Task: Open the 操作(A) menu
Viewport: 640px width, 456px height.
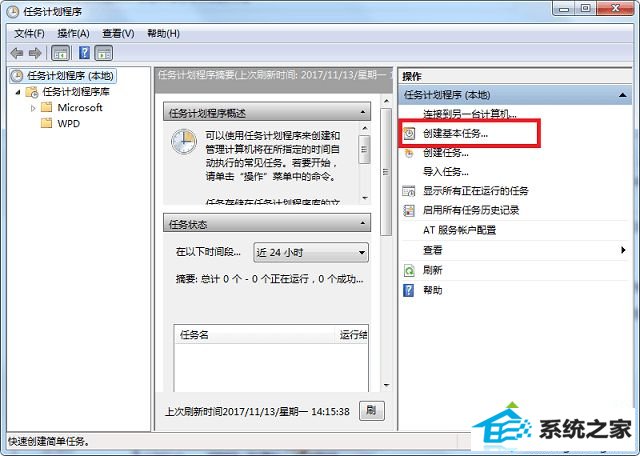Action: click(73, 33)
